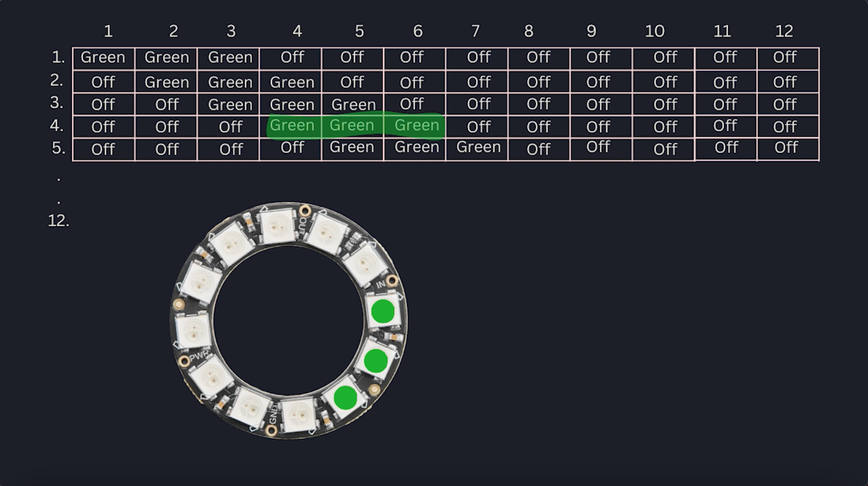Click column header number 12
Screen dimensions: 868x486
tap(784, 31)
